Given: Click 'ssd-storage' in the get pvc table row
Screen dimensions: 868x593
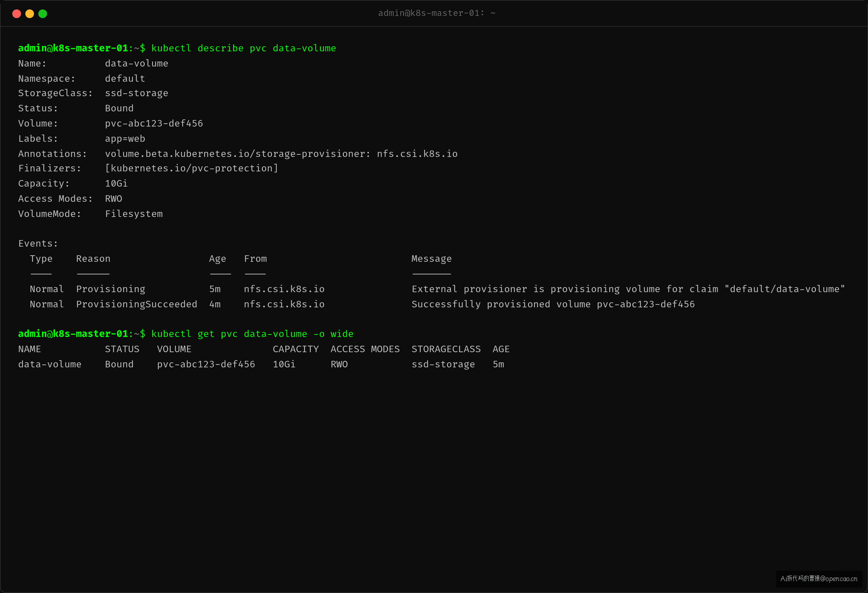Looking at the screenshot, I should [x=443, y=364].
